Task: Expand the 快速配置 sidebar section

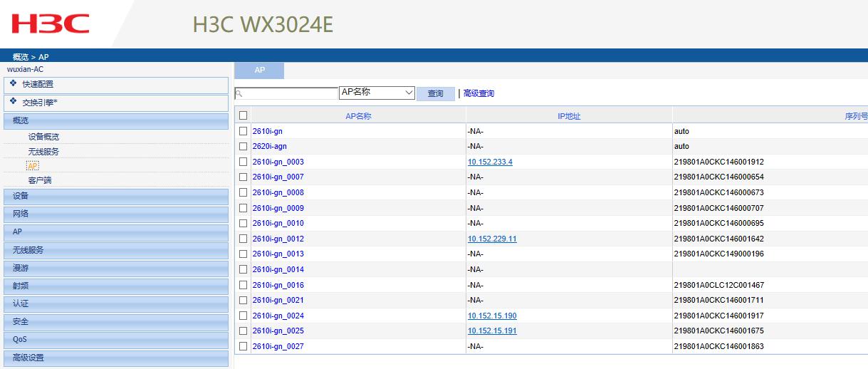Action: [x=116, y=84]
